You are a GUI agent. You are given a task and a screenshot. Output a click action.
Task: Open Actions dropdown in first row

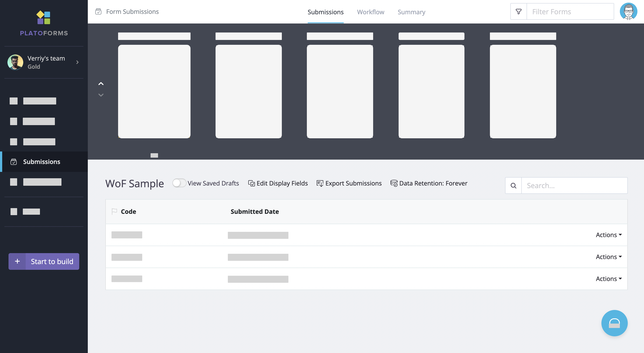608,235
